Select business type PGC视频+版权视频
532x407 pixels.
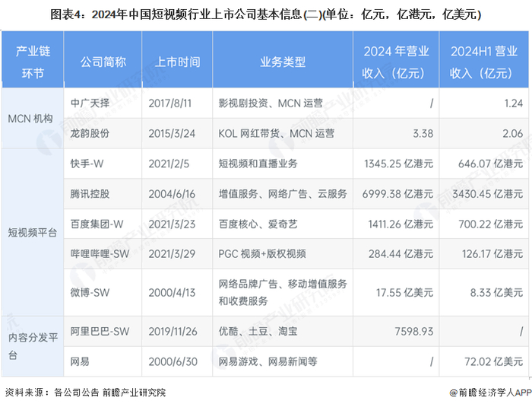click(x=262, y=253)
